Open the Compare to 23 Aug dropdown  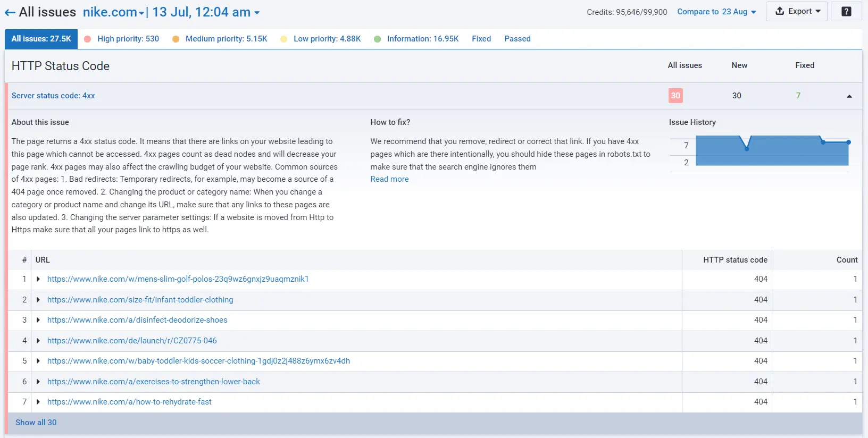716,12
